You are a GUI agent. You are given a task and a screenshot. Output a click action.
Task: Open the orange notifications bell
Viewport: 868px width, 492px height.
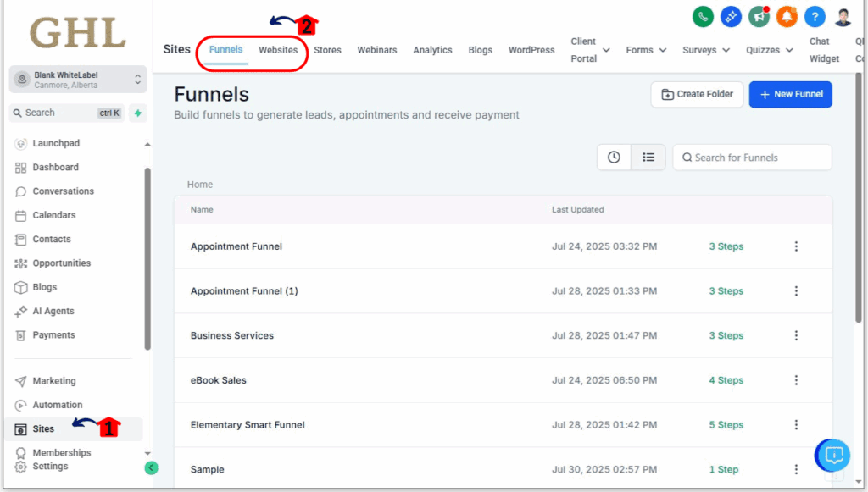[787, 17]
